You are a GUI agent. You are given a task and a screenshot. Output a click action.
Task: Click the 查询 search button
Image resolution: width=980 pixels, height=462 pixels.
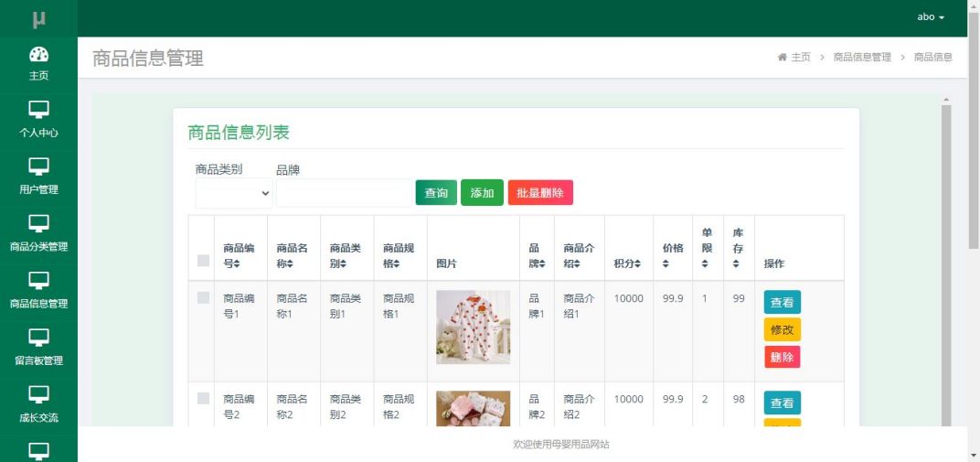point(436,192)
